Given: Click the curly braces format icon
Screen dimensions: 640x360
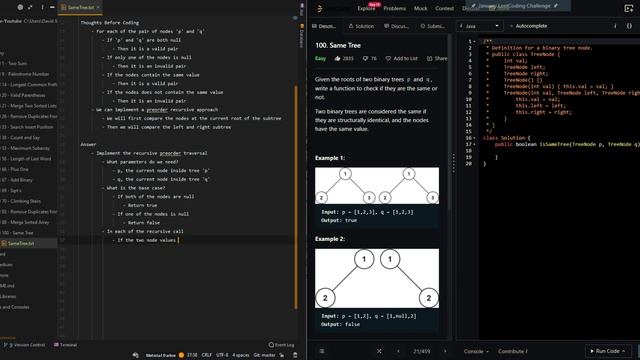Looking at the screenshot, I should (629, 26).
